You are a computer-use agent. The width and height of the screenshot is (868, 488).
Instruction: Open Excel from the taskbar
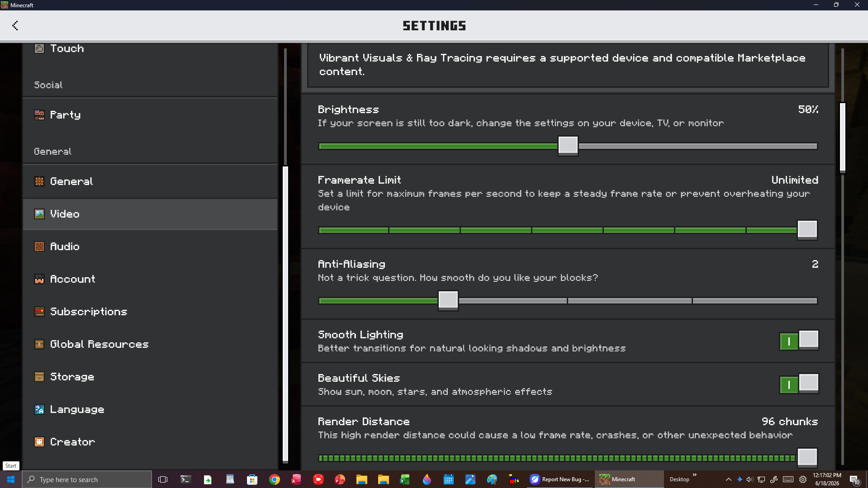405,479
